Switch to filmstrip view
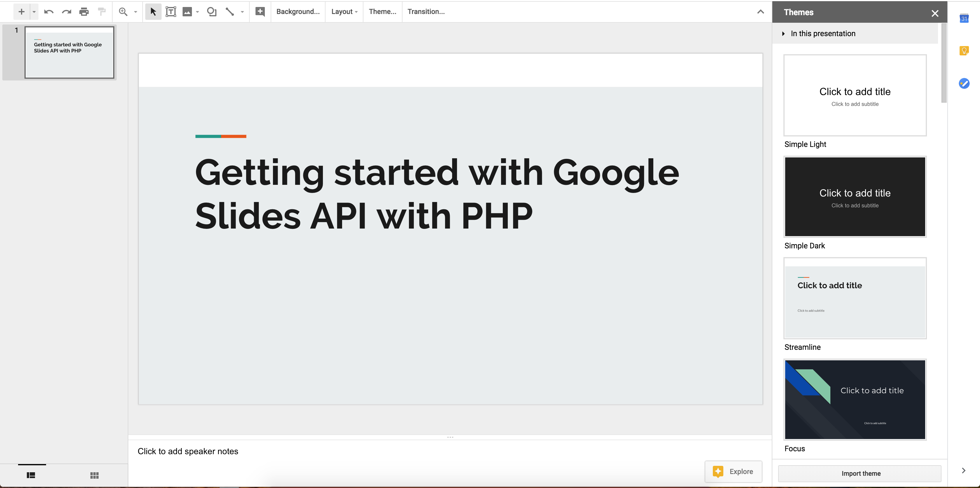 31,475
